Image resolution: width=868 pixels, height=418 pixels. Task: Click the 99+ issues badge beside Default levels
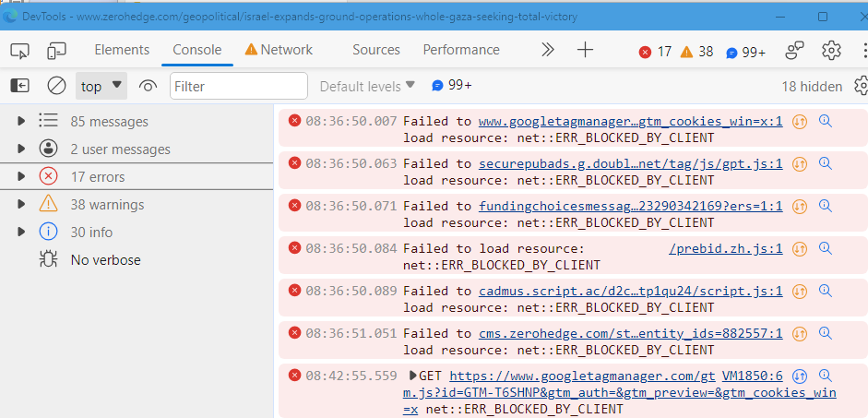click(x=452, y=85)
